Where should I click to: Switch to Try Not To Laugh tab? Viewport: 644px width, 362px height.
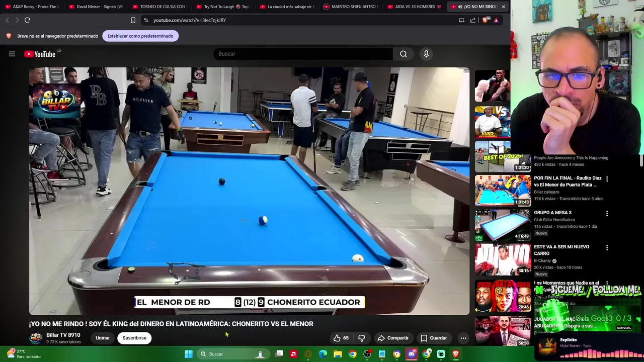[x=223, y=7]
